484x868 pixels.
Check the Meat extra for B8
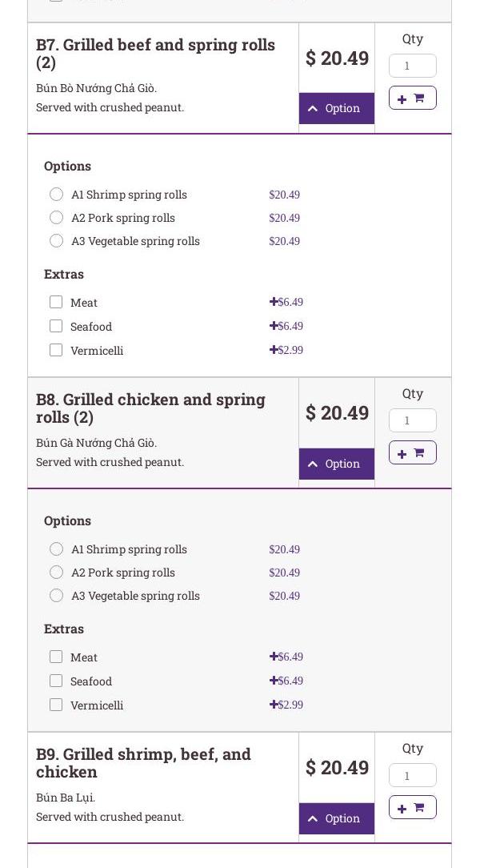(56, 657)
